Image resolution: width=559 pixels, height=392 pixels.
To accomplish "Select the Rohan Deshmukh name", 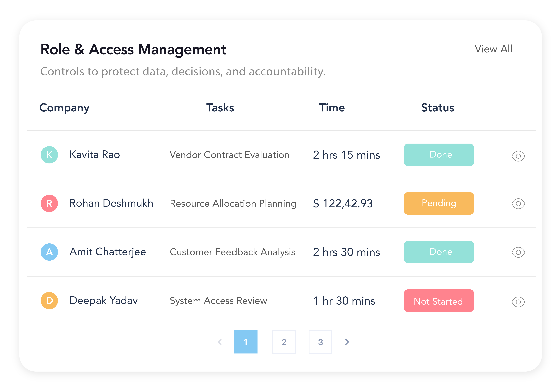I will pyautogui.click(x=111, y=203).
